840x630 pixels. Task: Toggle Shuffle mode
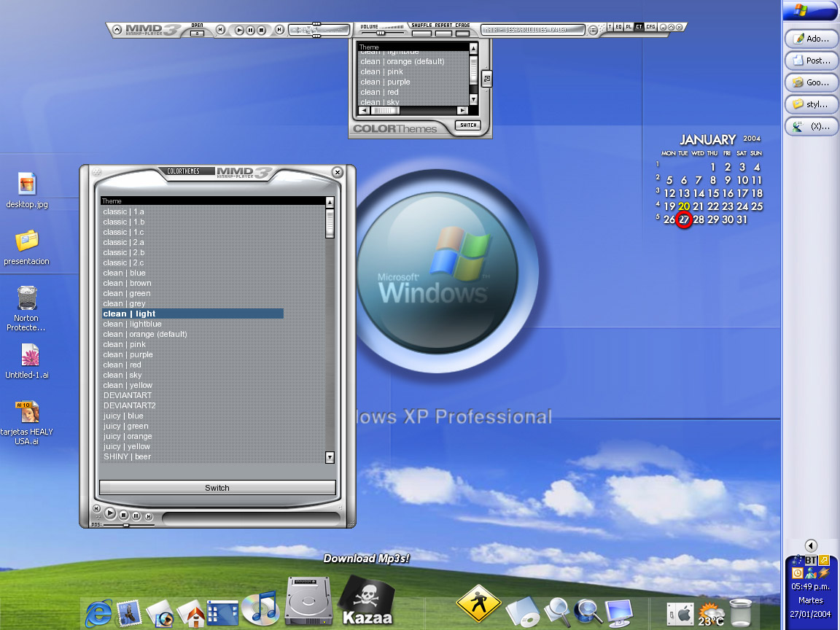point(421,34)
